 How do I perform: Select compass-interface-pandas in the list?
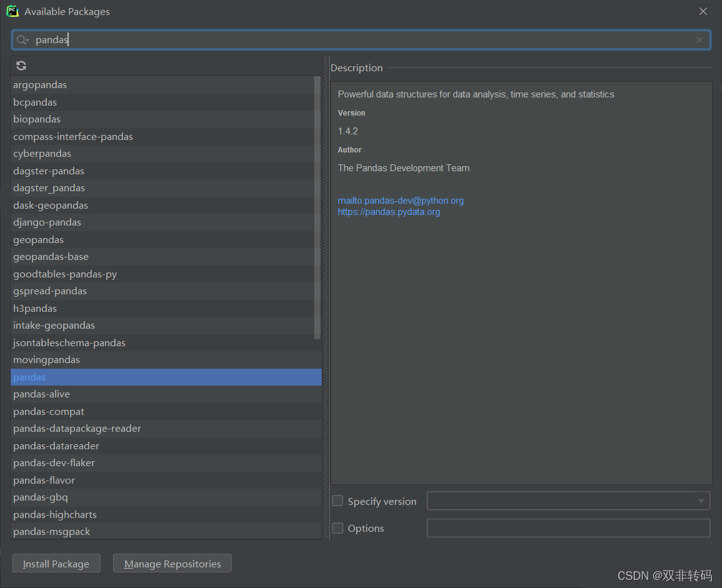(x=162, y=136)
